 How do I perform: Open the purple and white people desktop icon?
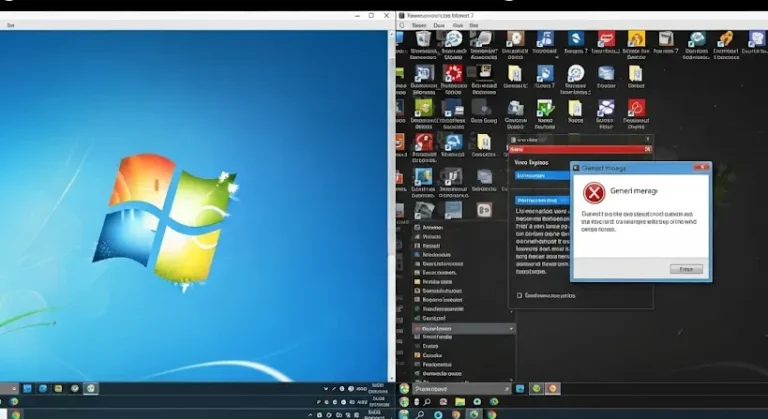point(605,108)
